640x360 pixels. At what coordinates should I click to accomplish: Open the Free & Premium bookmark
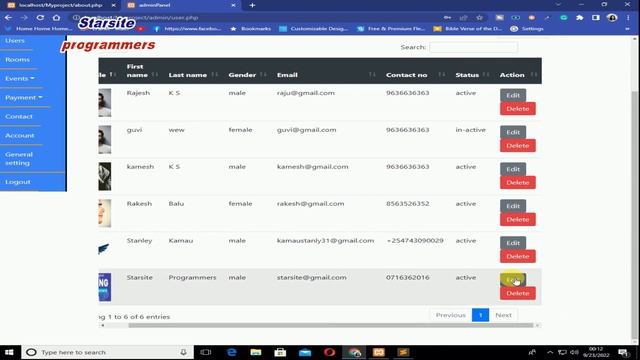click(391, 29)
